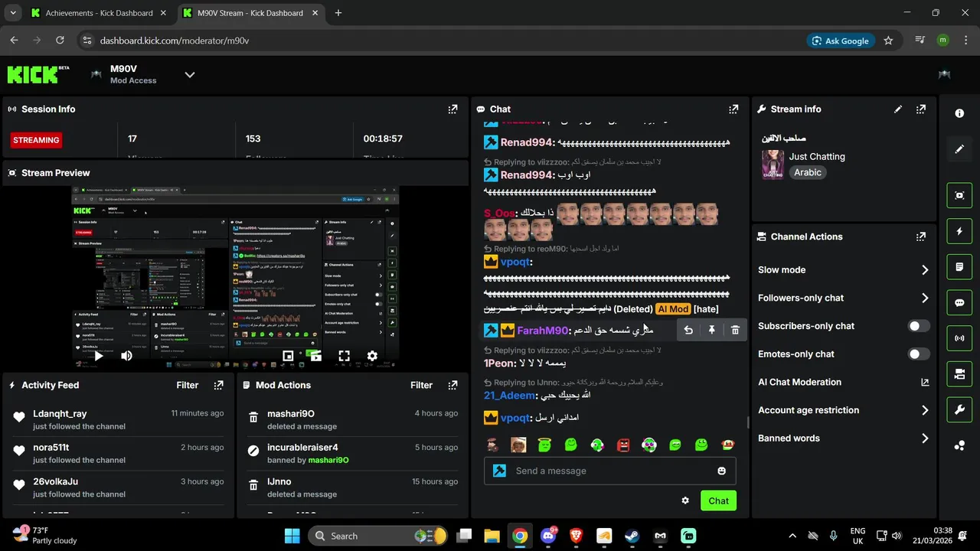Select pencil edit icon in right sidebar
The image size is (980, 551).
point(959,149)
